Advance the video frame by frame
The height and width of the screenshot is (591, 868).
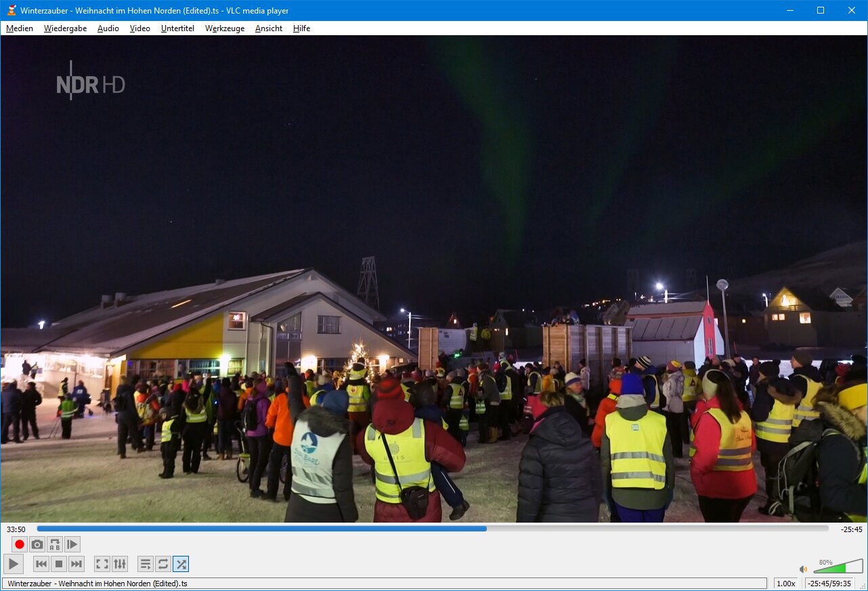[x=72, y=544]
